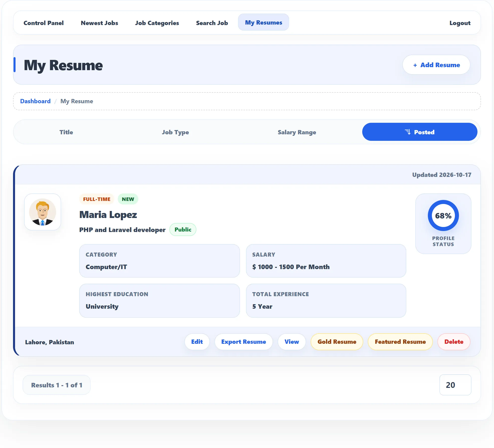
Task: Open the Search Job page
Action: point(212,23)
